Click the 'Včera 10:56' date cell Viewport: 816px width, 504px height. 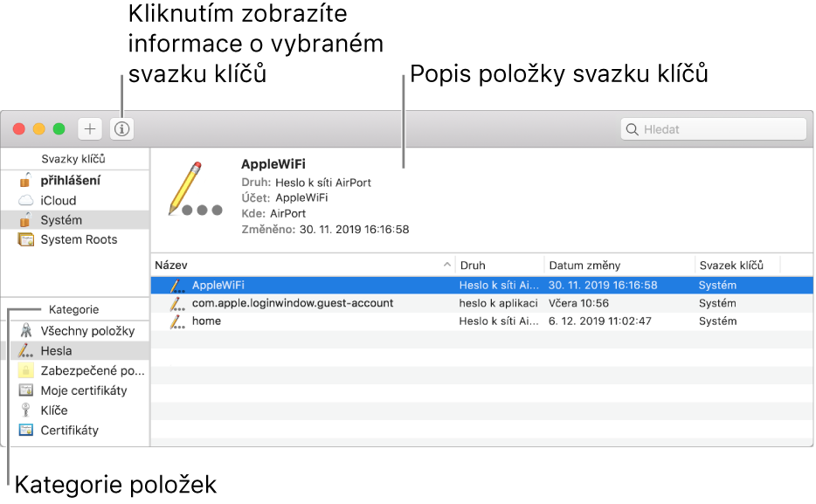[578, 303]
